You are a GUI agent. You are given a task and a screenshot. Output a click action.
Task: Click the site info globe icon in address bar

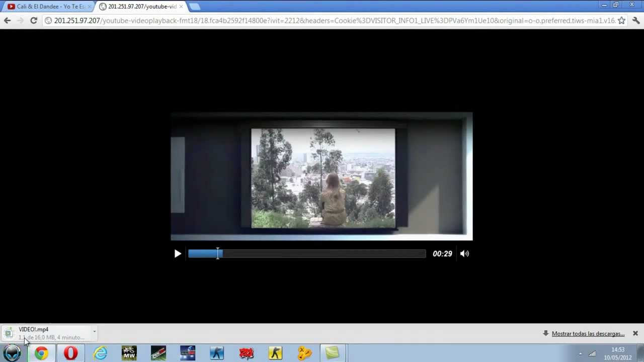[48, 21]
